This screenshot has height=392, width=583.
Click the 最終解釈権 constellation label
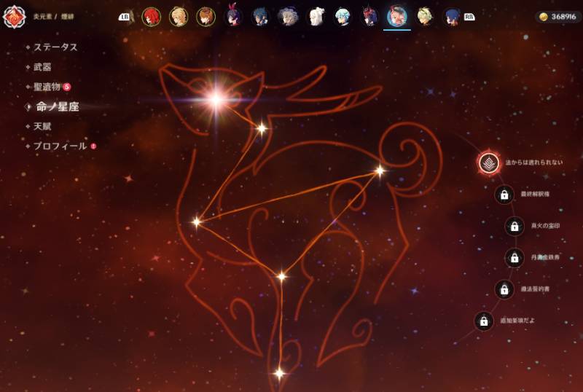click(x=535, y=194)
